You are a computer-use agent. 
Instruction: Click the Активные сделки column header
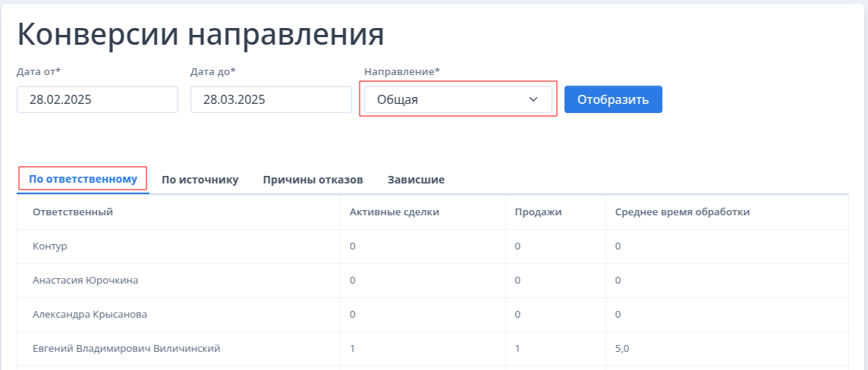(x=395, y=212)
